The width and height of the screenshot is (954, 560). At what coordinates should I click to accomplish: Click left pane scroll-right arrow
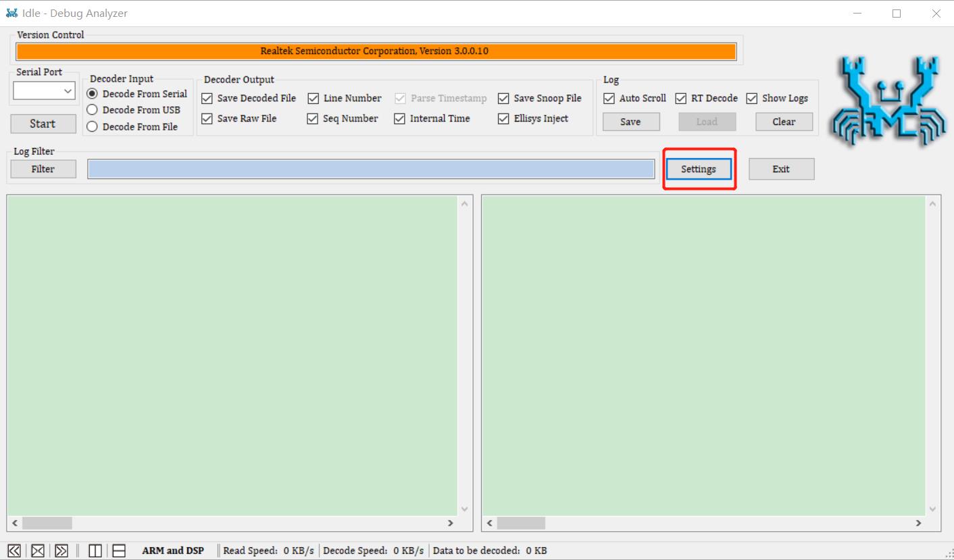click(450, 523)
